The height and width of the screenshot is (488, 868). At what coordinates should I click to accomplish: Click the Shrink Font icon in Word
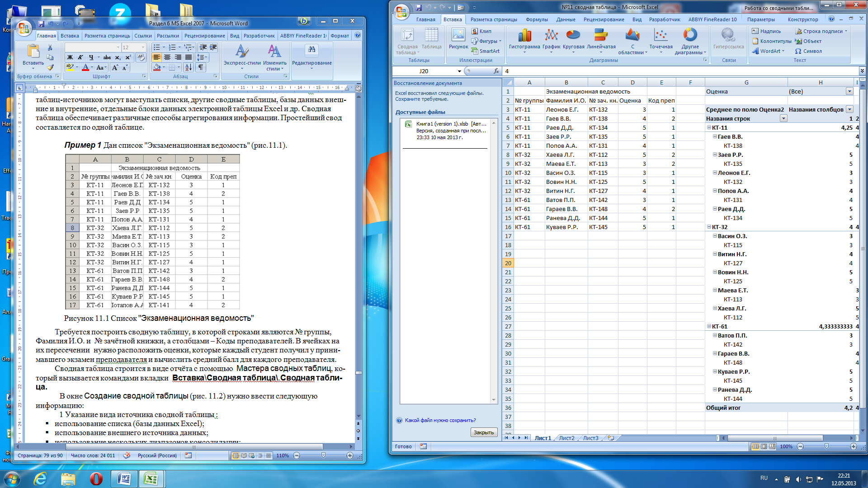coord(125,68)
